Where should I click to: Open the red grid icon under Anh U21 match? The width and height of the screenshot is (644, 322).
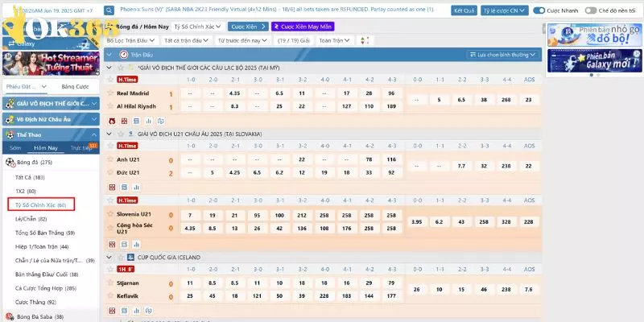112,188
